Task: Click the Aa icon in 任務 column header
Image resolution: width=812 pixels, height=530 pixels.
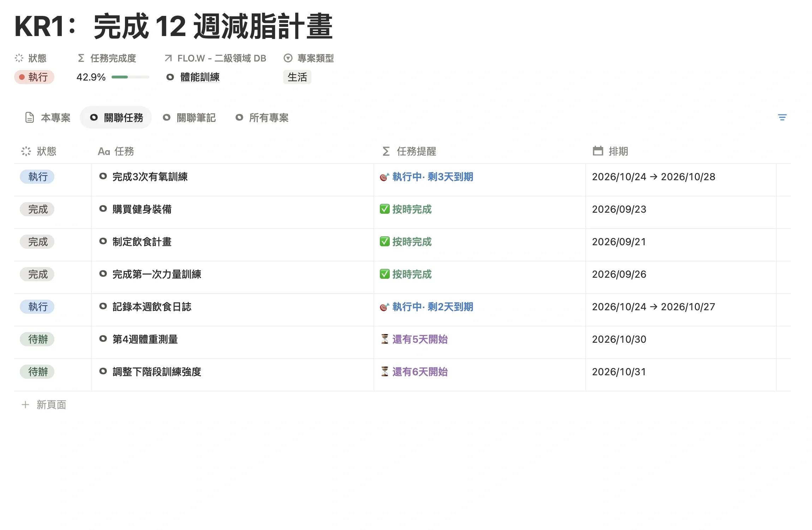Action: point(104,152)
